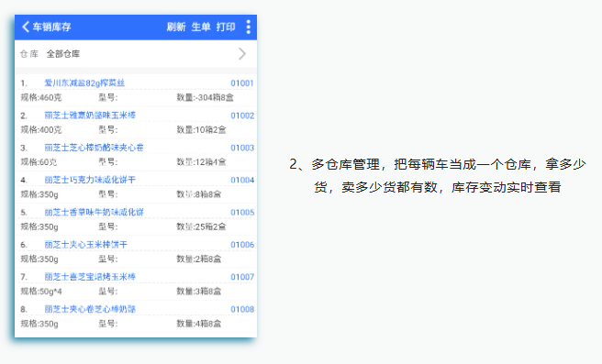Viewport: 602px width, 364px height.
Task: Click quantity 数量:12箱4盒
Action: (x=201, y=162)
